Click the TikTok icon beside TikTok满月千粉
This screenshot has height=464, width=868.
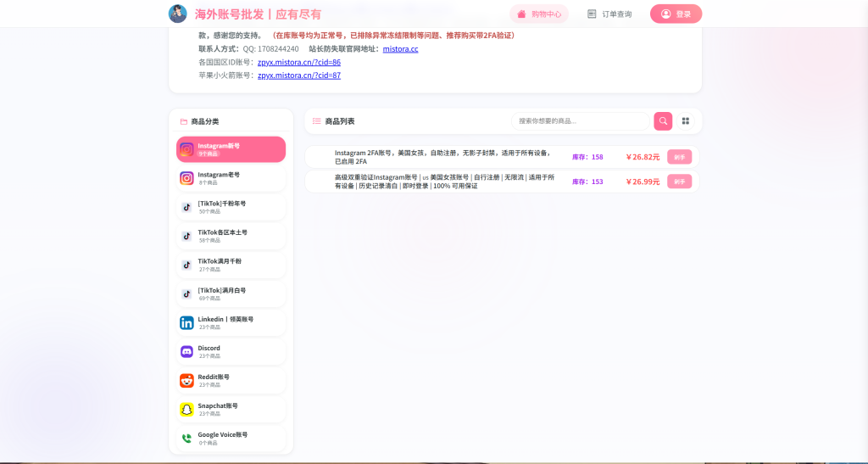(186, 265)
